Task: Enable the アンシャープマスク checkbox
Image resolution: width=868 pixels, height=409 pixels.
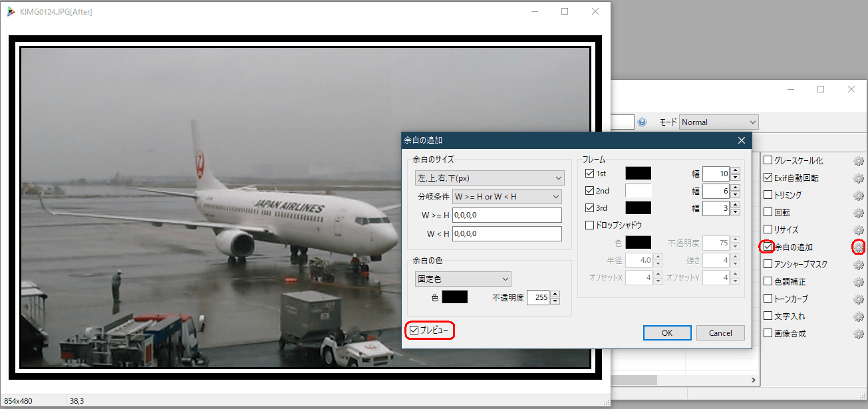Action: (768, 264)
